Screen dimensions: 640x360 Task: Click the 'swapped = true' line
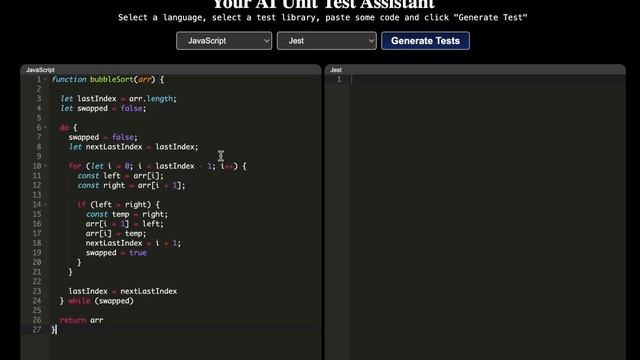[x=116, y=253]
